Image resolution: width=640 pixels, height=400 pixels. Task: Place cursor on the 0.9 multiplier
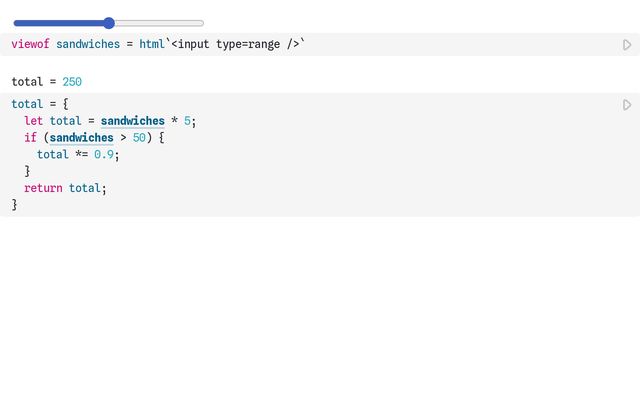[106, 155]
